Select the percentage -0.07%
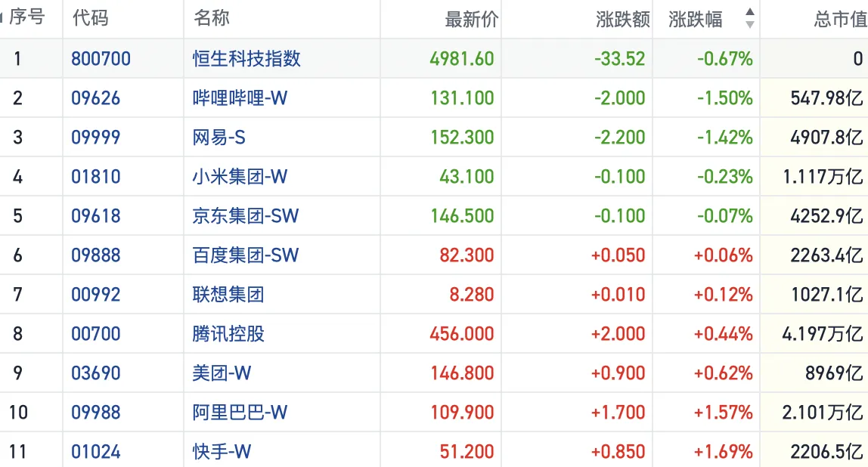The image size is (868, 467). pos(725,216)
